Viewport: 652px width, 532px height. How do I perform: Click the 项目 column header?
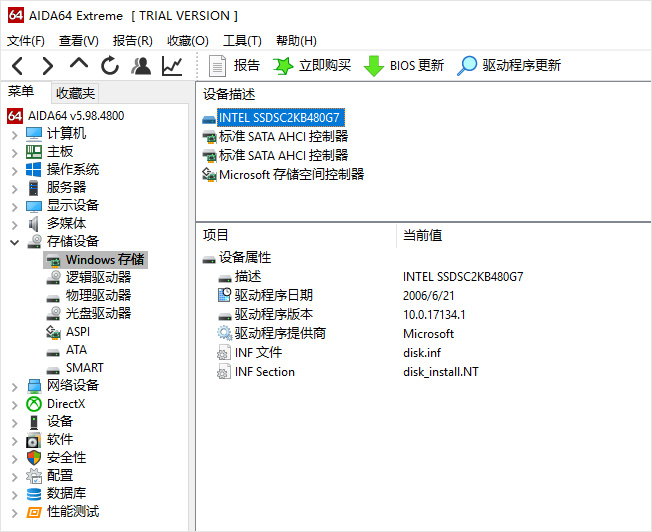tap(215, 235)
